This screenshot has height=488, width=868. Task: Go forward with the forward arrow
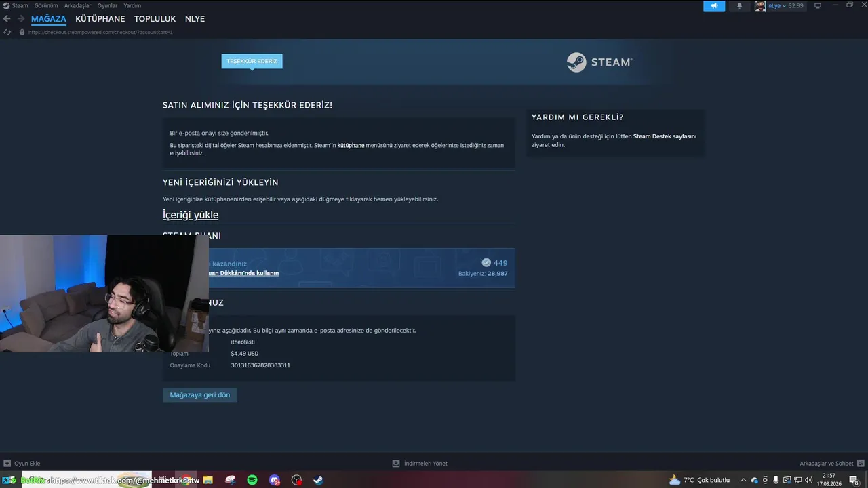coord(21,19)
